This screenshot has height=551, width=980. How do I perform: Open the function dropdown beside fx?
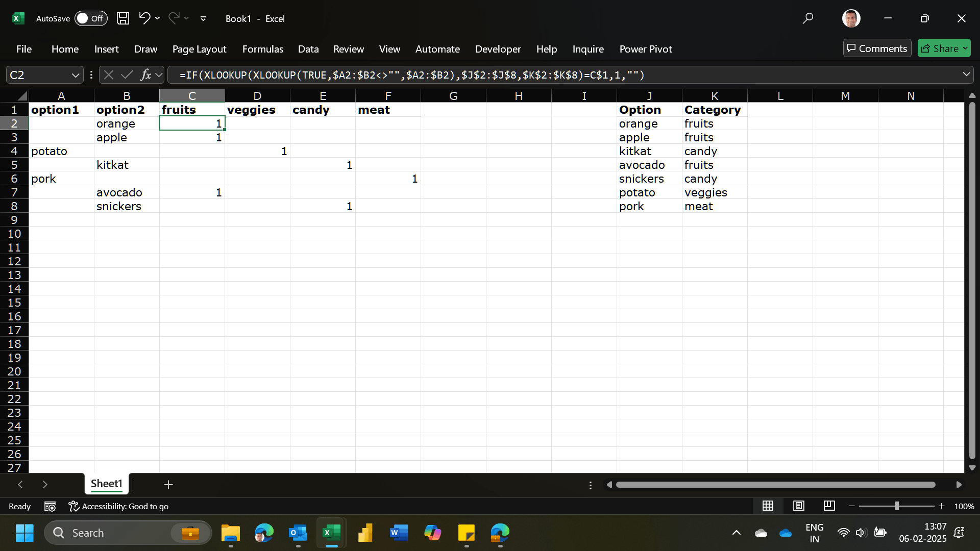(x=159, y=75)
